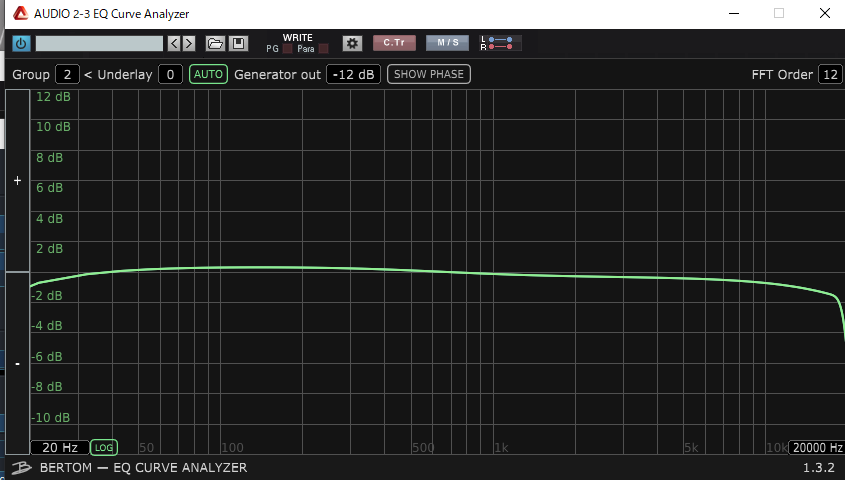Select the previous preset arrow

point(174,43)
